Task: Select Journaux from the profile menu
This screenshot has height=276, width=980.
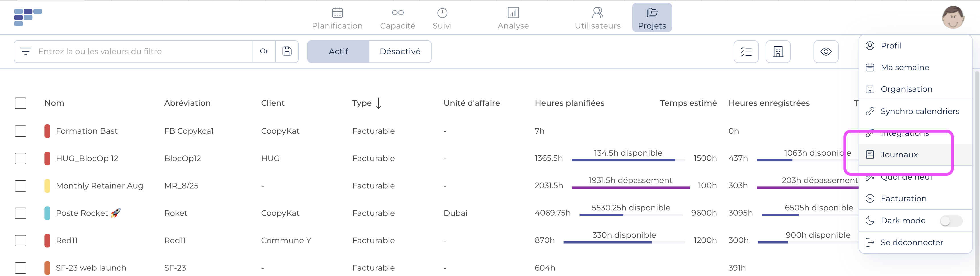Action: coord(899,155)
